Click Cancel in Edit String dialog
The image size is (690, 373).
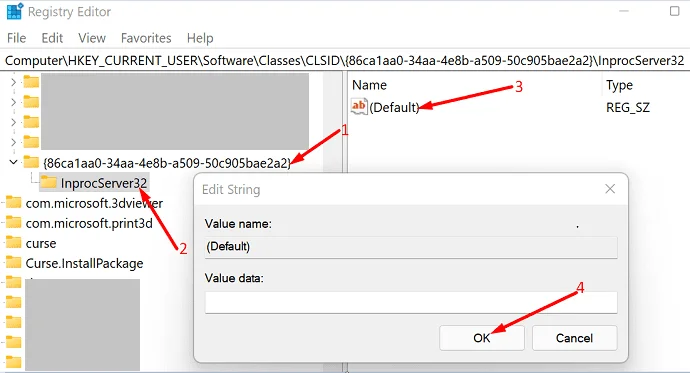tap(574, 338)
